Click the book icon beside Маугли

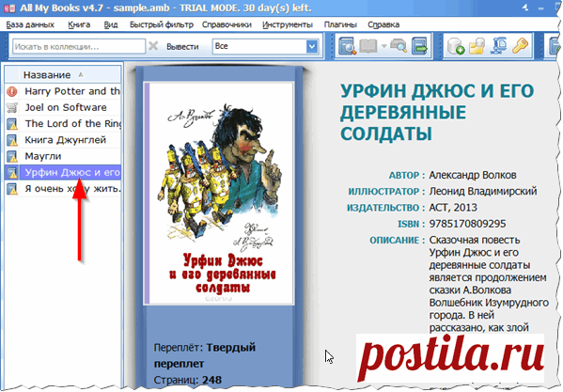pyautogui.click(x=12, y=156)
